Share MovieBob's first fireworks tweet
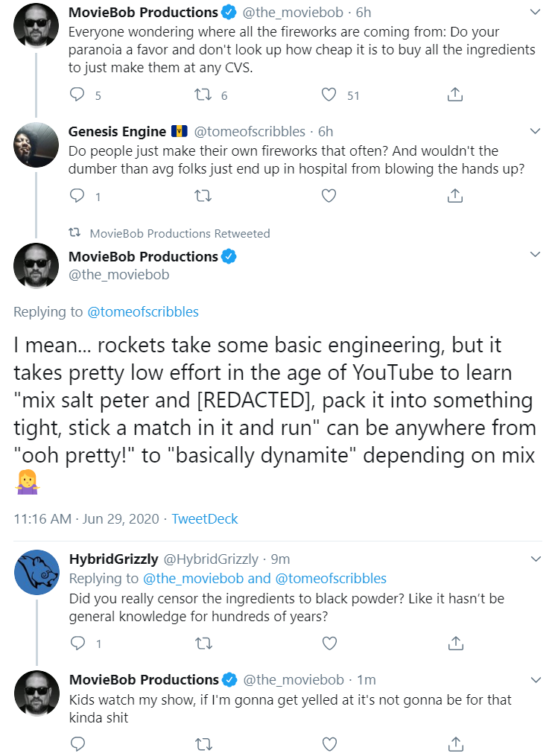 point(454,95)
